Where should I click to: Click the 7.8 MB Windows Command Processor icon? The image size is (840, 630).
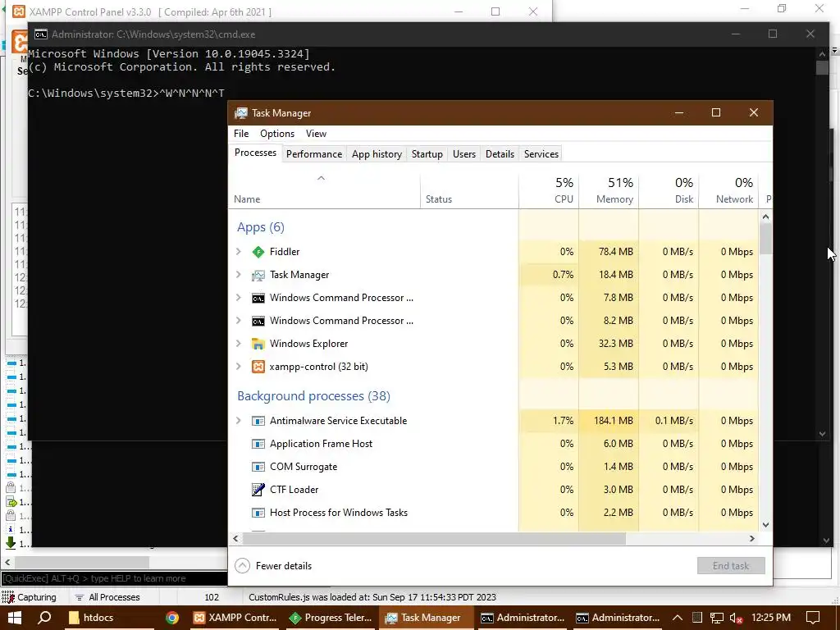[258, 298]
